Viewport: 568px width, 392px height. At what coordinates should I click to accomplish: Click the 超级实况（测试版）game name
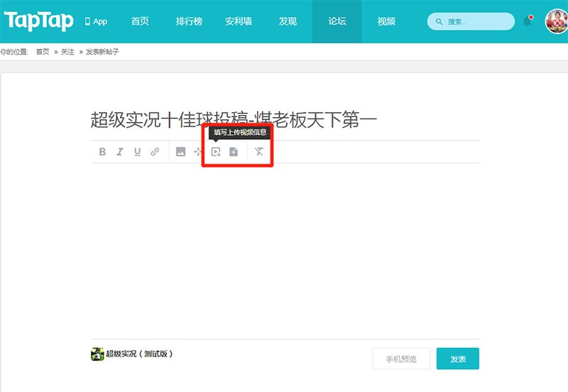(x=139, y=354)
